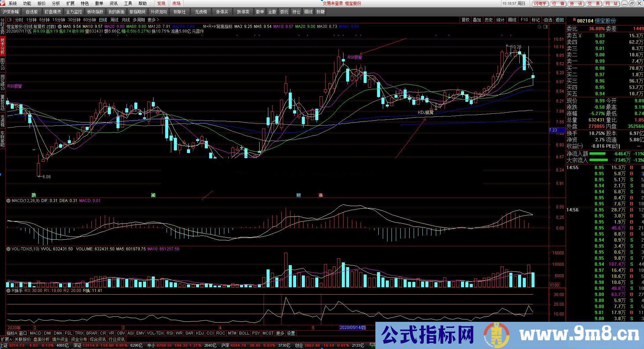The width and height of the screenshot is (644, 349).
Task: Open the 龙虎榜 menu item
Action: click(x=200, y=11)
